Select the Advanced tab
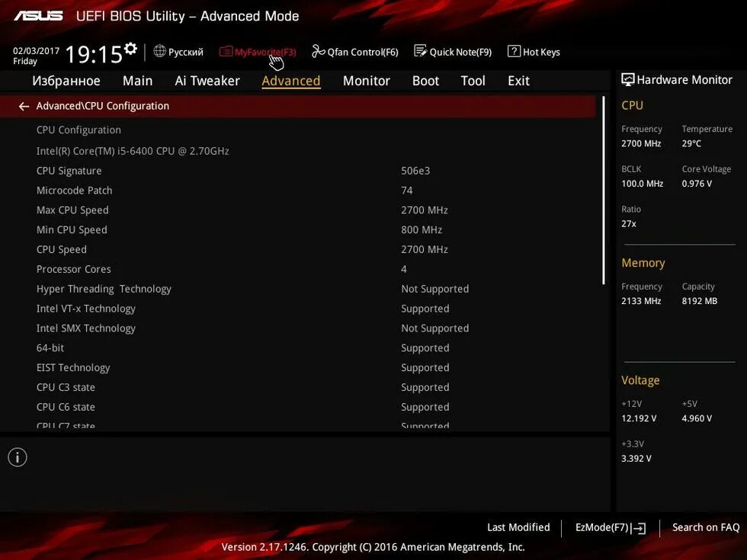The height and width of the screenshot is (560, 747). 291,81
